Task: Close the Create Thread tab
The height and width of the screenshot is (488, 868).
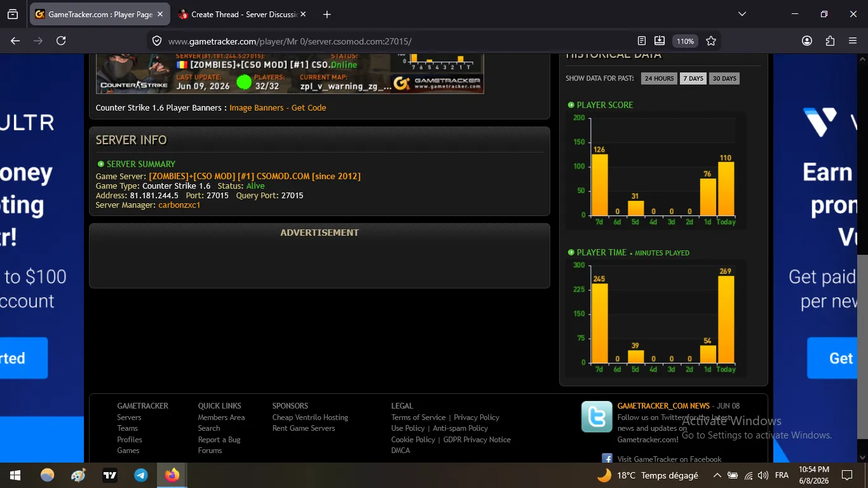Action: click(302, 14)
